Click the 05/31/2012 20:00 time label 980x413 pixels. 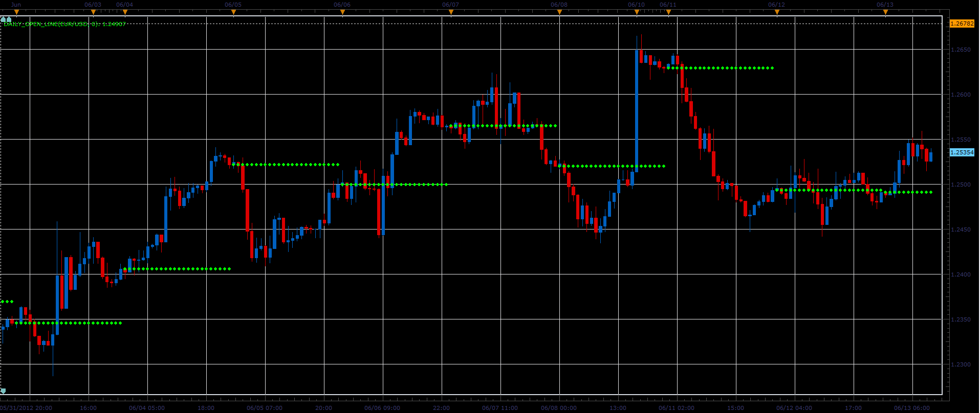click(26, 408)
